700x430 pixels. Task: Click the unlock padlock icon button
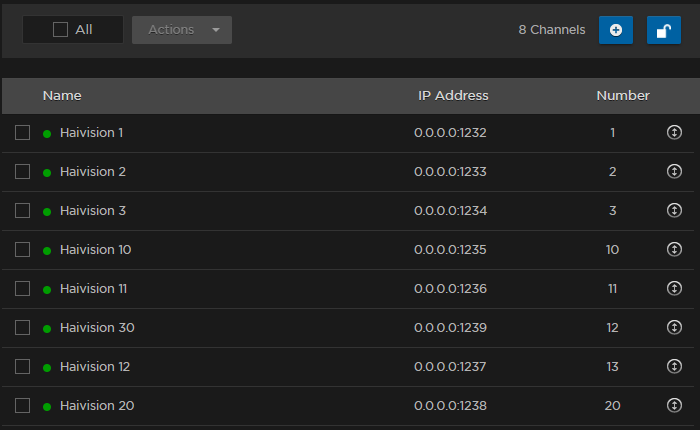[x=663, y=30]
